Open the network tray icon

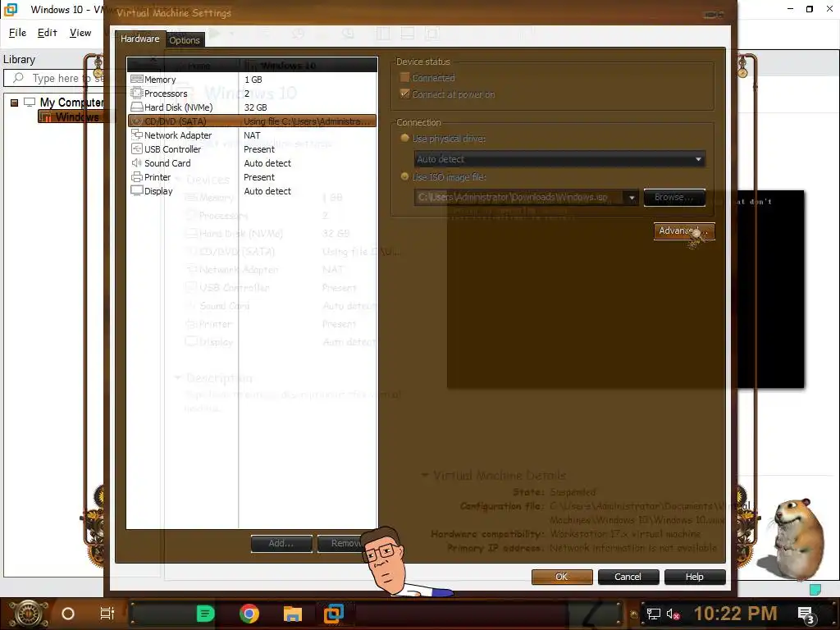(653, 614)
